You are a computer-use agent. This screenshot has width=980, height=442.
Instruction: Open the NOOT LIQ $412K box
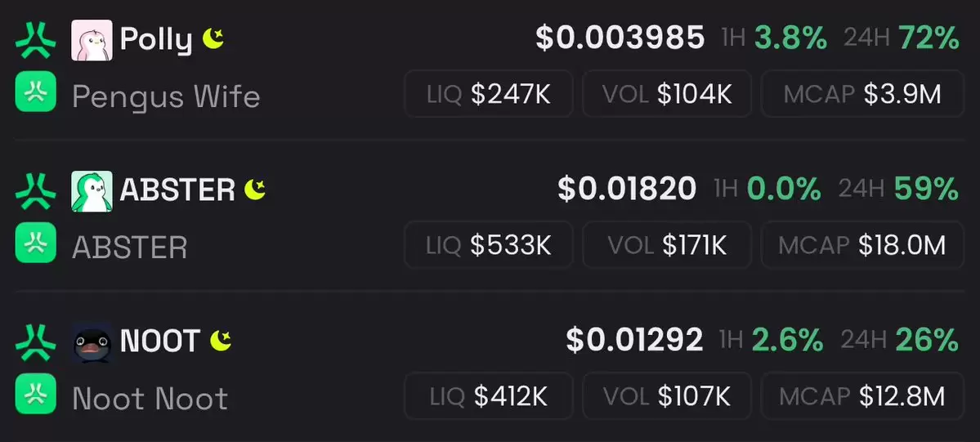[x=489, y=395]
